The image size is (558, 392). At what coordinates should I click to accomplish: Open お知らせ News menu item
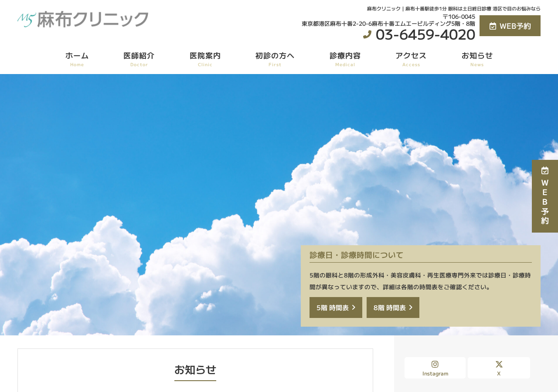(477, 59)
